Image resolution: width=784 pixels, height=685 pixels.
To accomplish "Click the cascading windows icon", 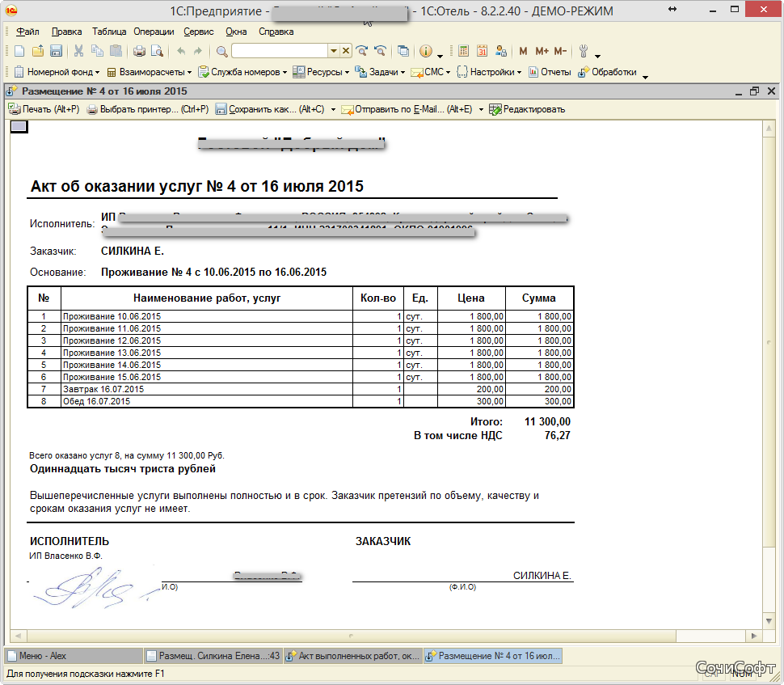I will [x=403, y=51].
